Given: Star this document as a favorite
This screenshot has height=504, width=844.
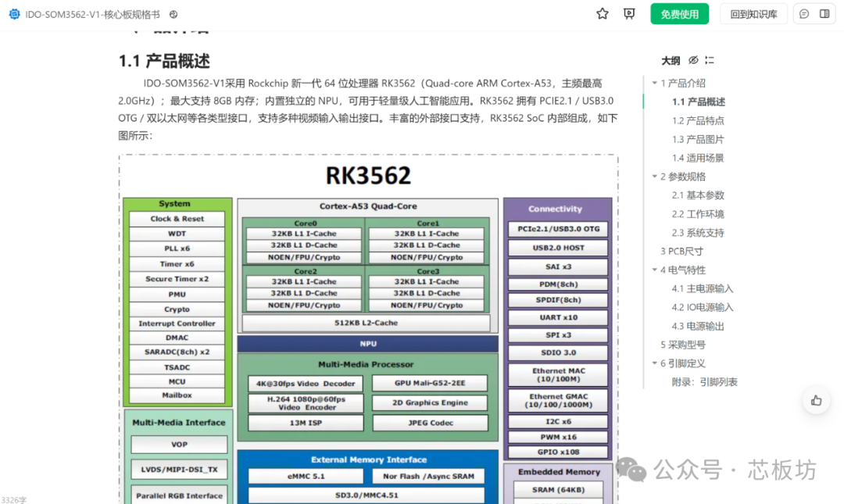Looking at the screenshot, I should pos(603,14).
